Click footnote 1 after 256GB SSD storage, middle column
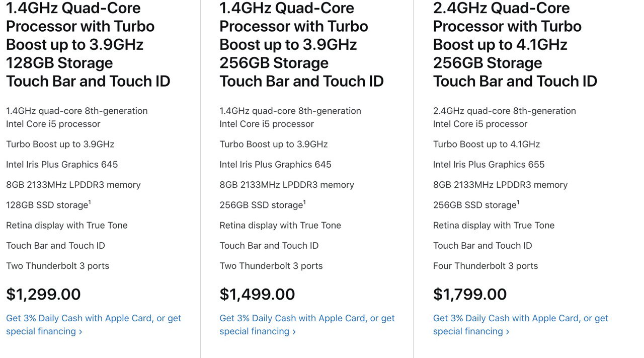Image resolution: width=644 pixels, height=358 pixels. click(x=304, y=202)
